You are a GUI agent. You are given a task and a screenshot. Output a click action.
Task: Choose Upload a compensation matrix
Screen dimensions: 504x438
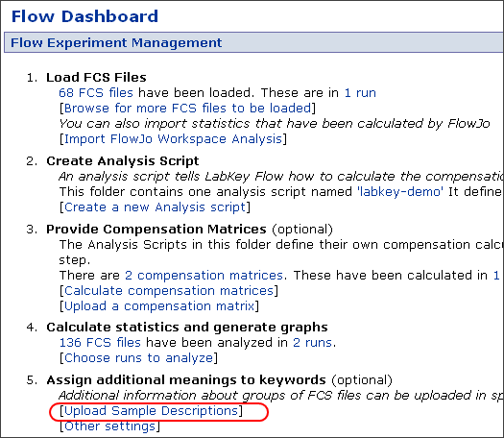tap(159, 306)
